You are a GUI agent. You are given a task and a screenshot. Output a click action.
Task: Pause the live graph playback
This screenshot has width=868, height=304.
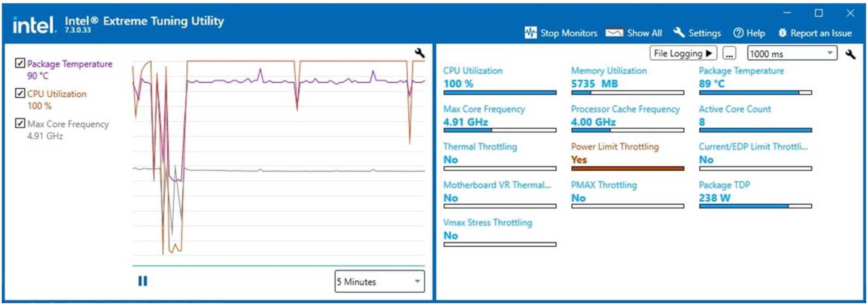[142, 281]
